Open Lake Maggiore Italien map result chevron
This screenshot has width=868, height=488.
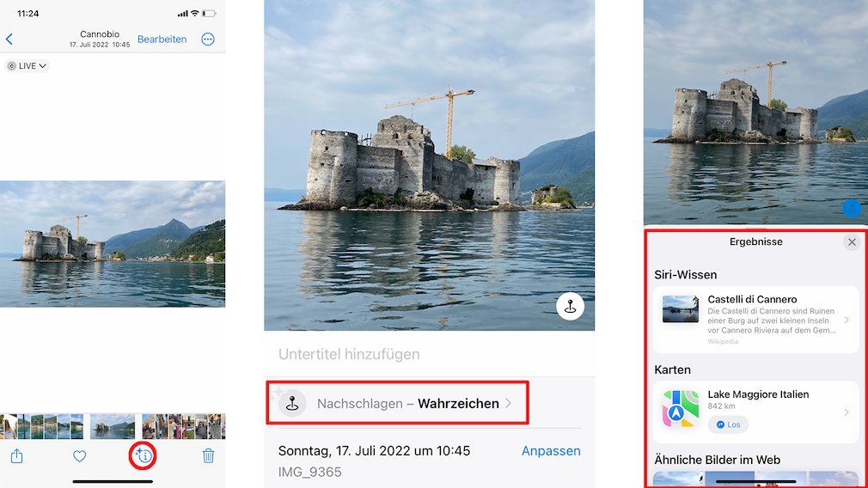pos(846,412)
